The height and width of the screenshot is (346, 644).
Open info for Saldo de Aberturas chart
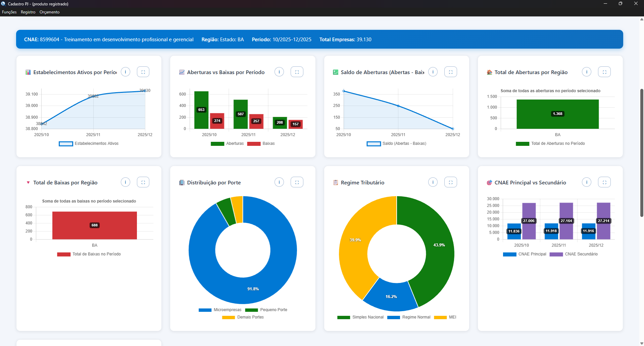pyautogui.click(x=433, y=72)
